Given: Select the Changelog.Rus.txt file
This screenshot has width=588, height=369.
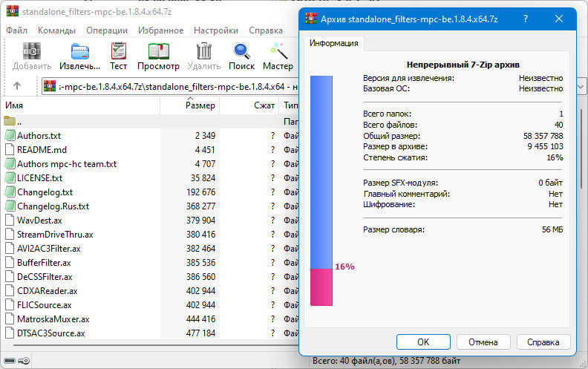Looking at the screenshot, I should 53,206.
